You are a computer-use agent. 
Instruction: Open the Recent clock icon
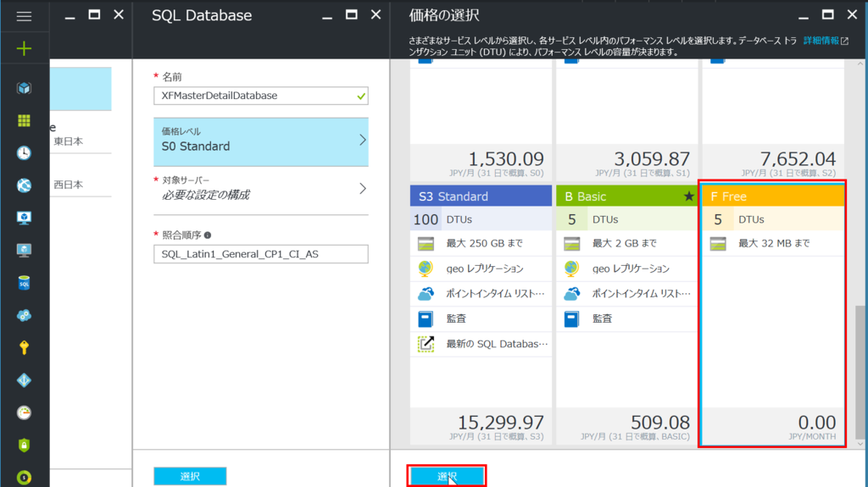pyautogui.click(x=24, y=153)
